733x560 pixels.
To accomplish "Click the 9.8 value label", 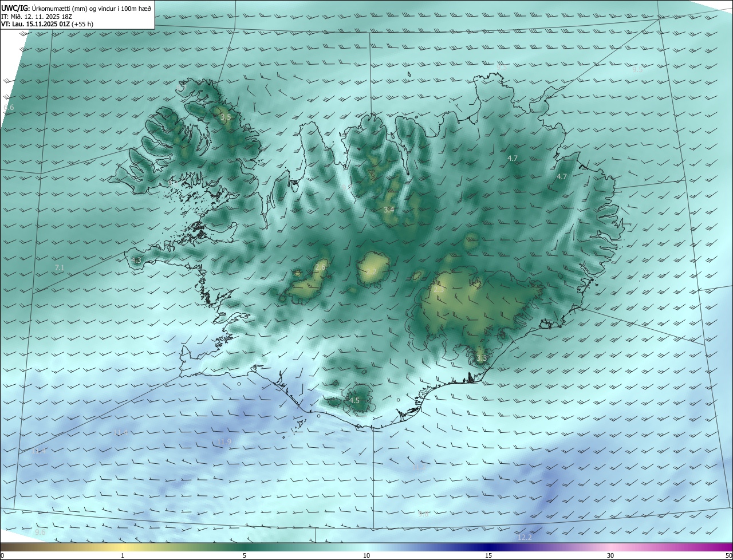I will 423,514.
